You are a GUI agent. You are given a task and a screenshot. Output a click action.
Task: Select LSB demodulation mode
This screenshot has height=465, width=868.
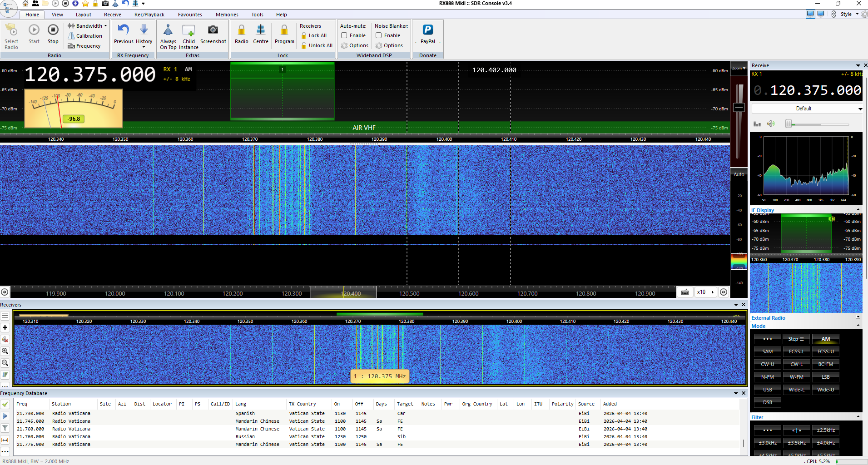pos(825,377)
